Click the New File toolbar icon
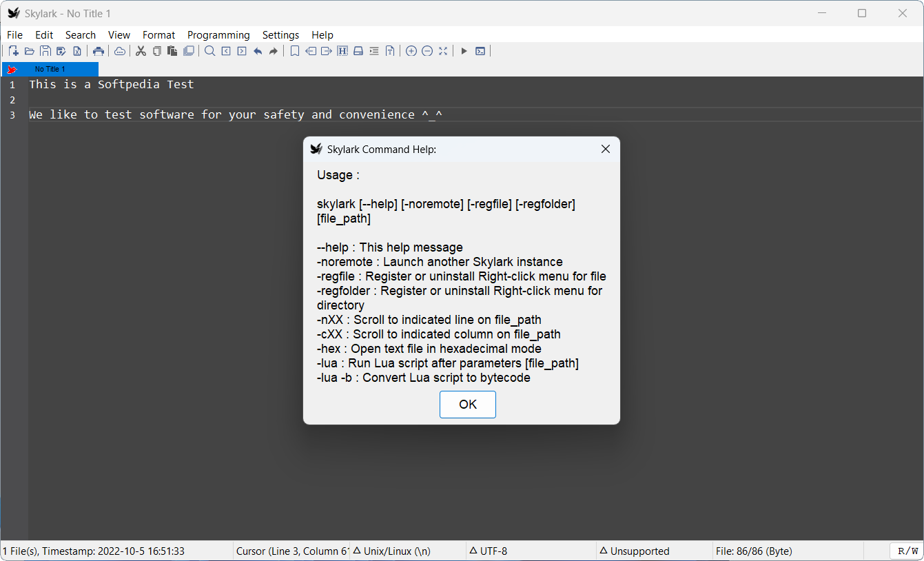Viewport: 924px width, 561px height. click(x=14, y=51)
